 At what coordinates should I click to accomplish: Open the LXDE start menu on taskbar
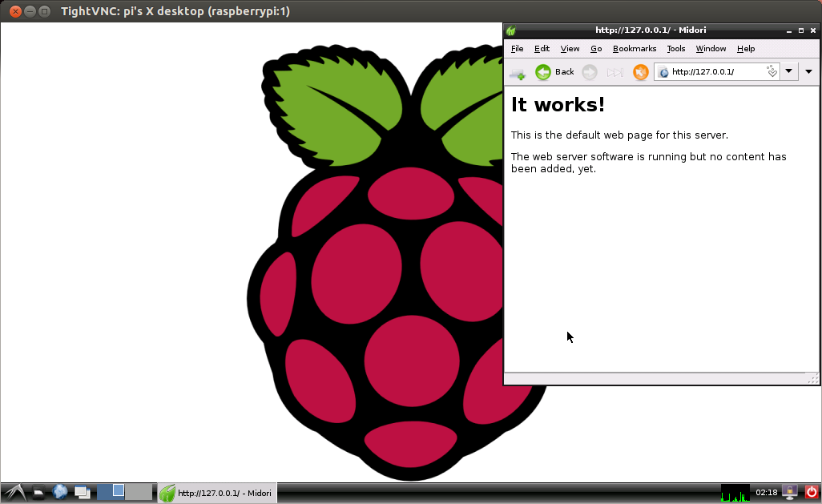[x=14, y=492]
